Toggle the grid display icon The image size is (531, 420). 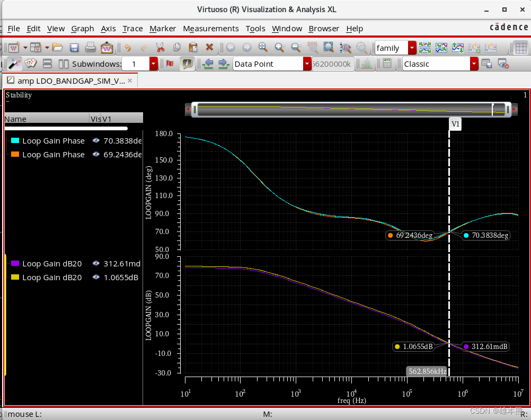(521, 48)
